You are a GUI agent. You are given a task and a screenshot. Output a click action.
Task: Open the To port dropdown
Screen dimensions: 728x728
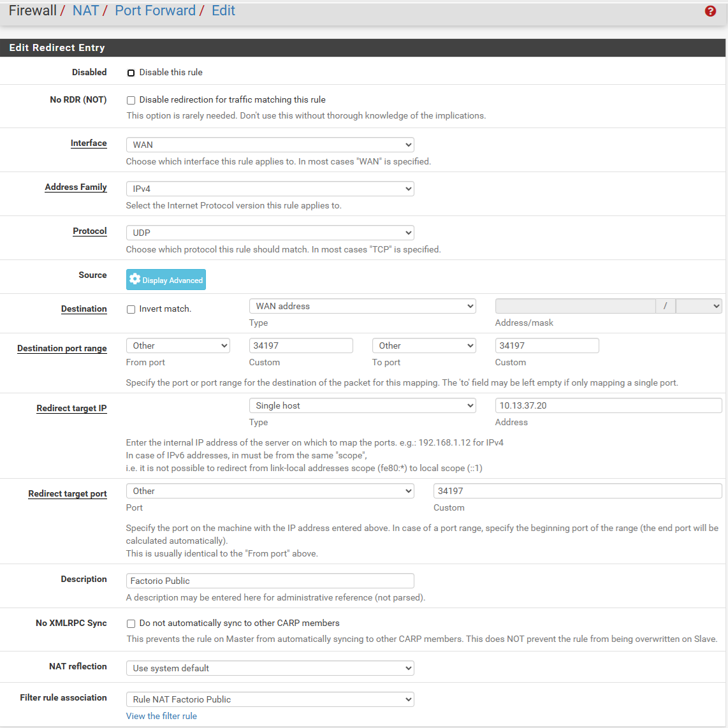pos(423,346)
